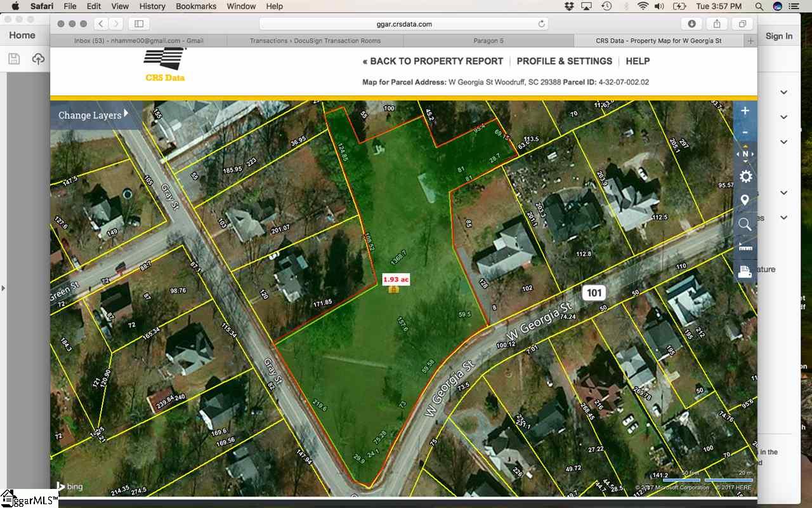Open the Window menu
Image resolution: width=812 pixels, height=508 pixels.
tap(241, 6)
